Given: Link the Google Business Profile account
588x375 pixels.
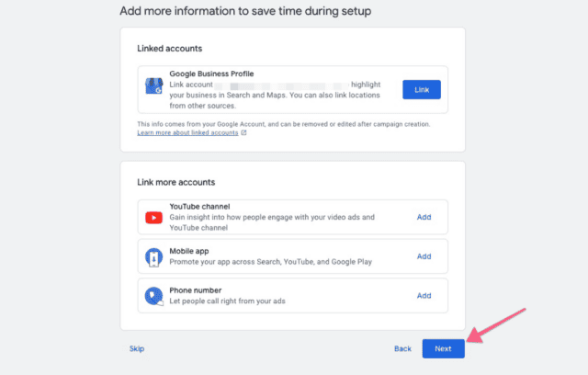Looking at the screenshot, I should [x=422, y=90].
